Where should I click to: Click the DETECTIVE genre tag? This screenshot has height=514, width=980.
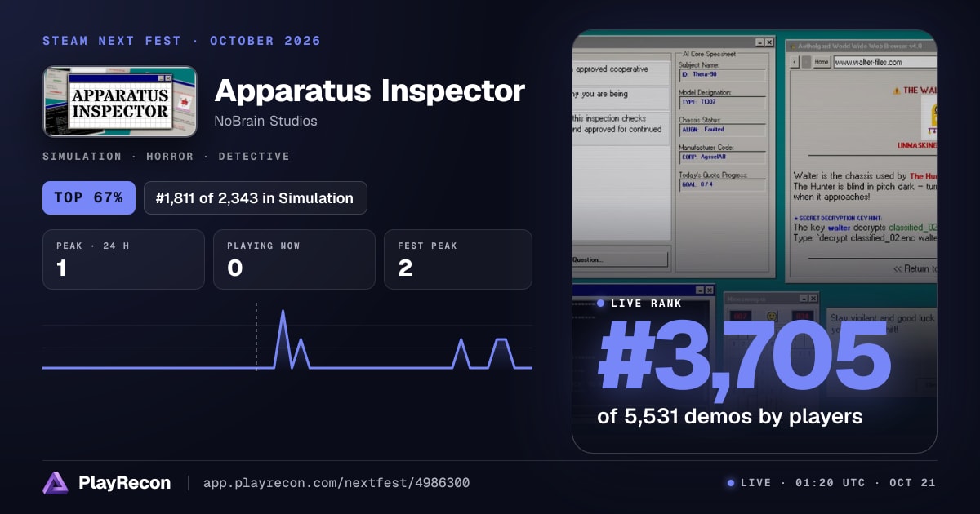click(254, 156)
